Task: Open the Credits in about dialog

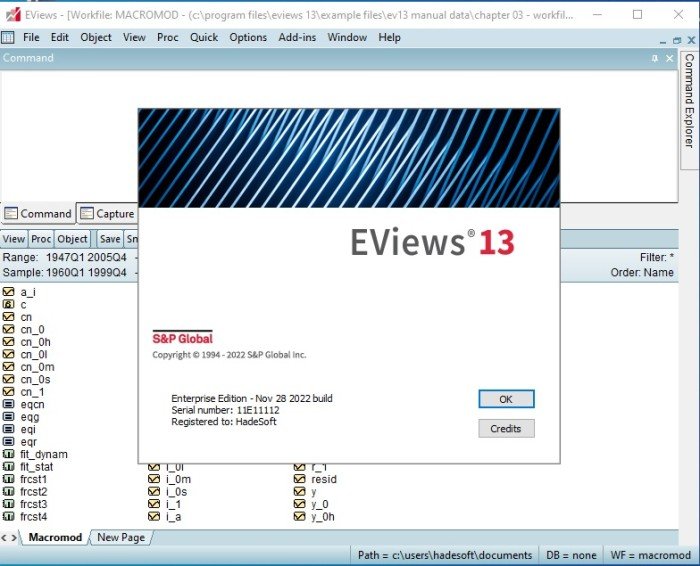Action: point(506,429)
